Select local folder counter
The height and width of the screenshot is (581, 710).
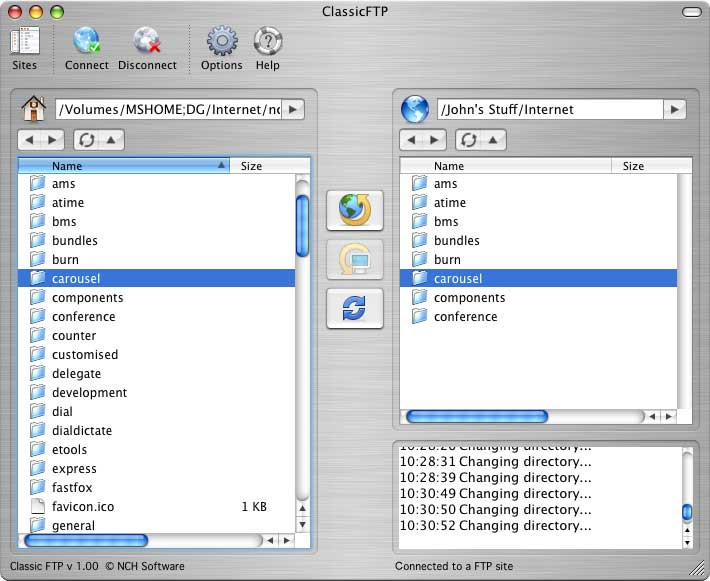(157, 336)
